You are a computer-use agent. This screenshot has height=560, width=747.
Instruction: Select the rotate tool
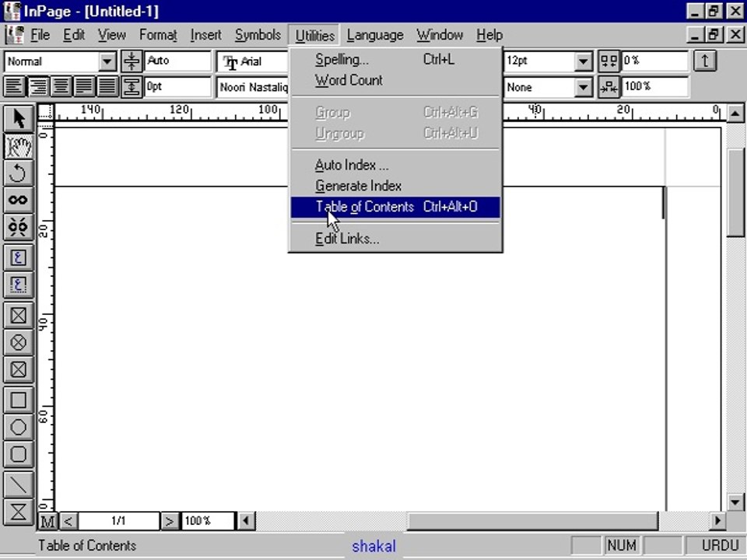tap(18, 173)
